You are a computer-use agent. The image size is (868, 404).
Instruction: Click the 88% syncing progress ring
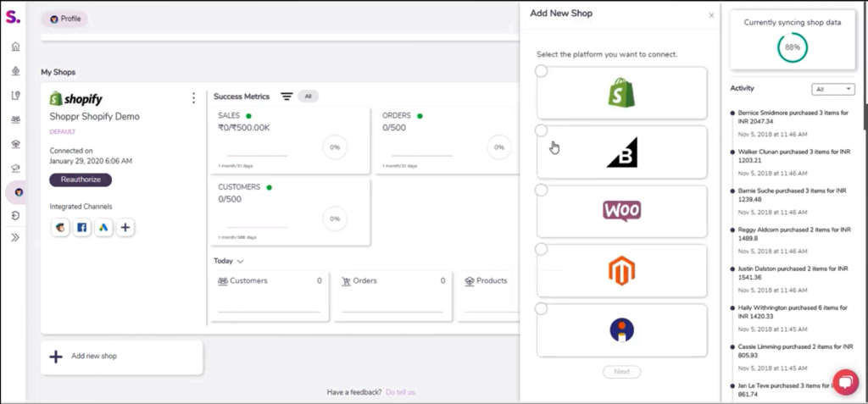(792, 47)
